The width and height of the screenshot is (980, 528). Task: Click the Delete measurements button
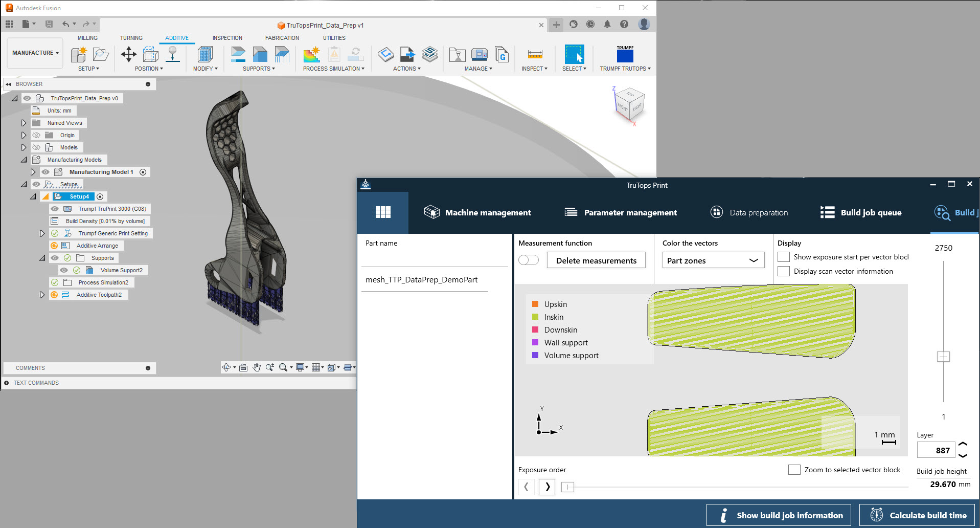coord(596,260)
